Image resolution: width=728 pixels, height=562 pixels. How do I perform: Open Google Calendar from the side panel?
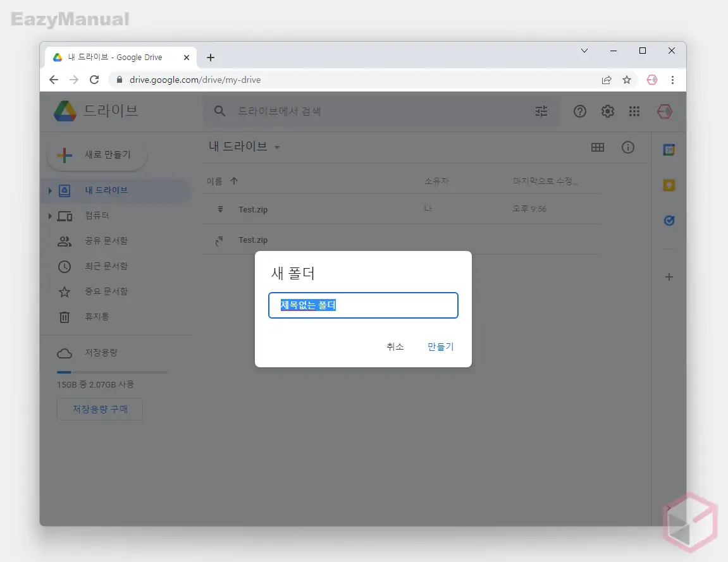coord(669,150)
